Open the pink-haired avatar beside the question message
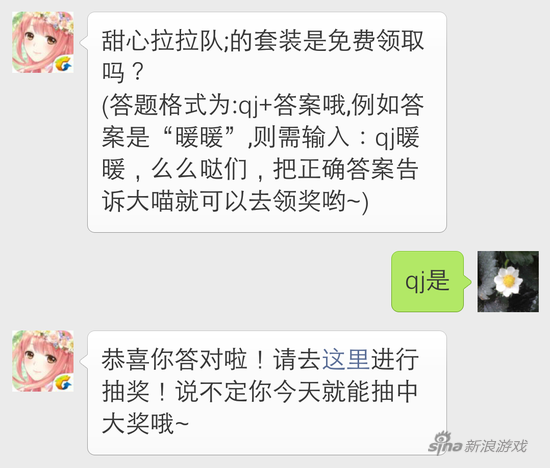The width and height of the screenshot is (550, 468). tap(43, 42)
